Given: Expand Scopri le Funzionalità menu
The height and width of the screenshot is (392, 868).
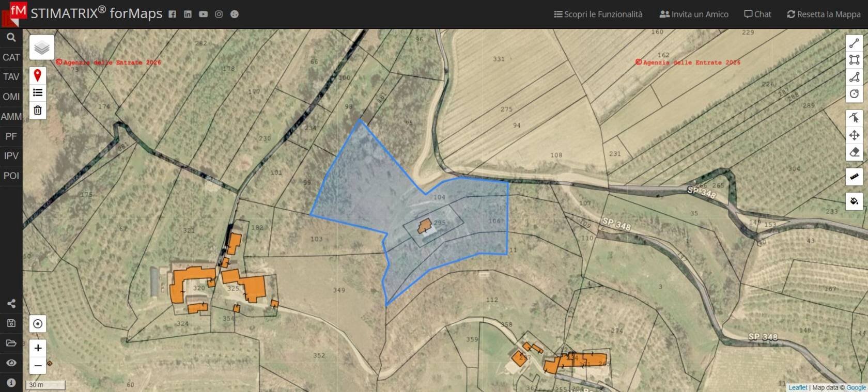Looking at the screenshot, I should (x=598, y=14).
